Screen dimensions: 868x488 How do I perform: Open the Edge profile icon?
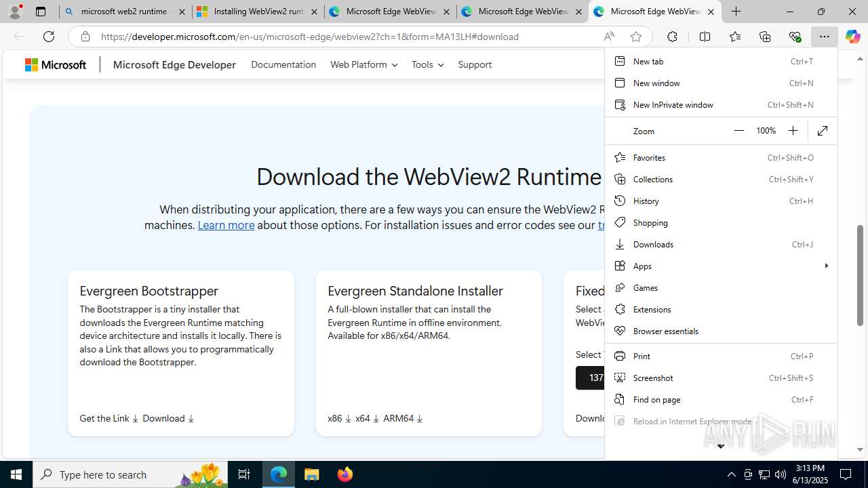pyautogui.click(x=16, y=12)
